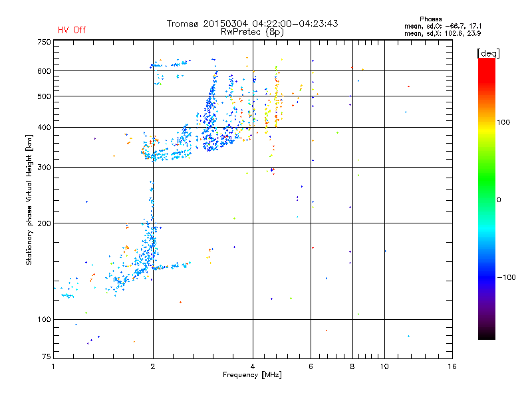Click the x-axis tick label '1'
The width and height of the screenshot is (532, 399).
coord(53,366)
